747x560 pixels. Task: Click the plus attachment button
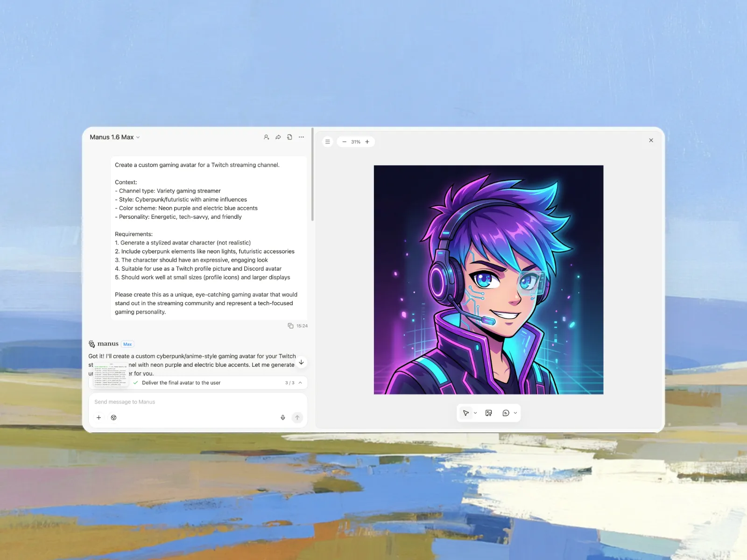click(99, 418)
